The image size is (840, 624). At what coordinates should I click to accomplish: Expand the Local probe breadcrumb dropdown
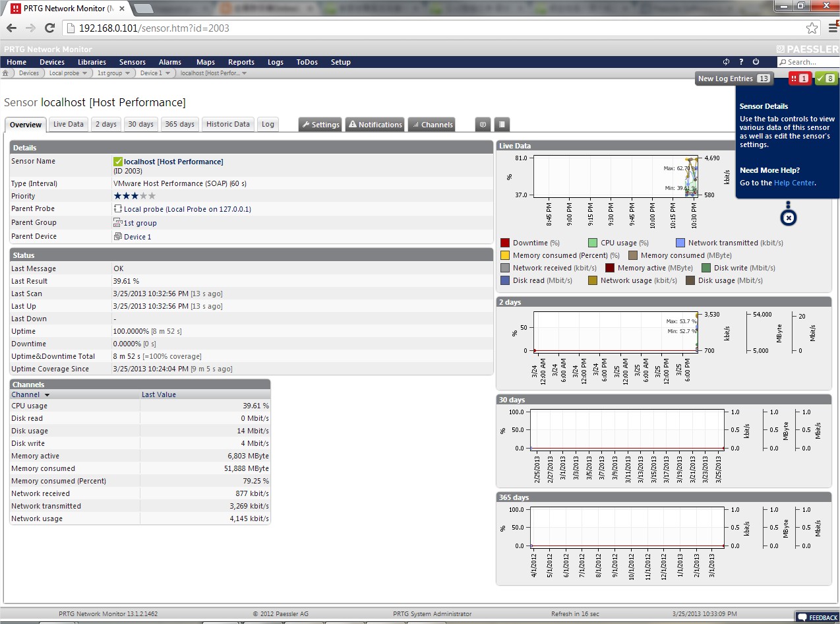85,73
